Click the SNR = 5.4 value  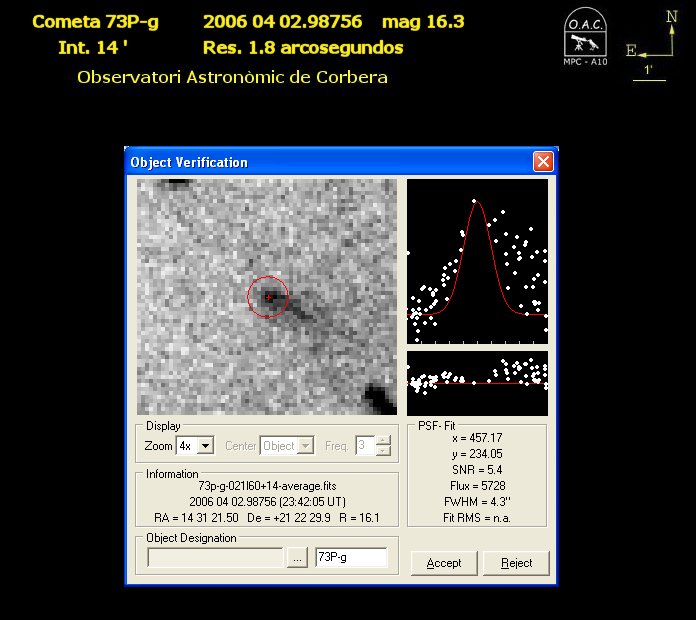tap(477, 470)
